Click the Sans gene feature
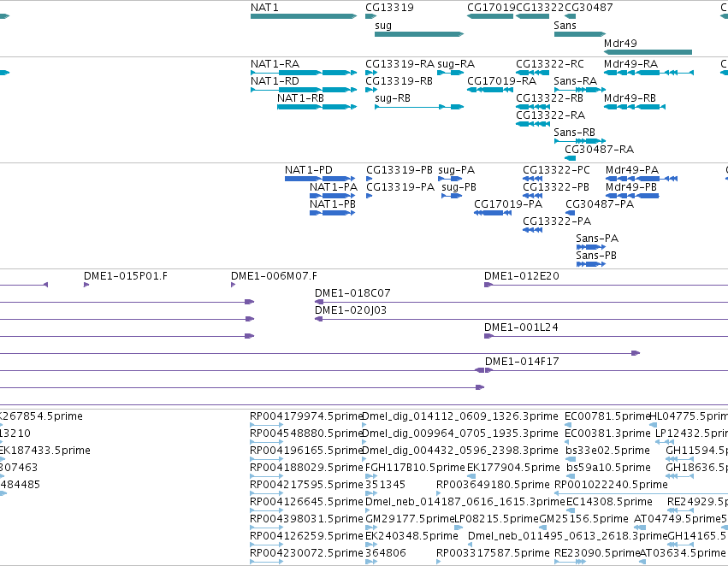Screen dimensions: 728x566 [580, 34]
